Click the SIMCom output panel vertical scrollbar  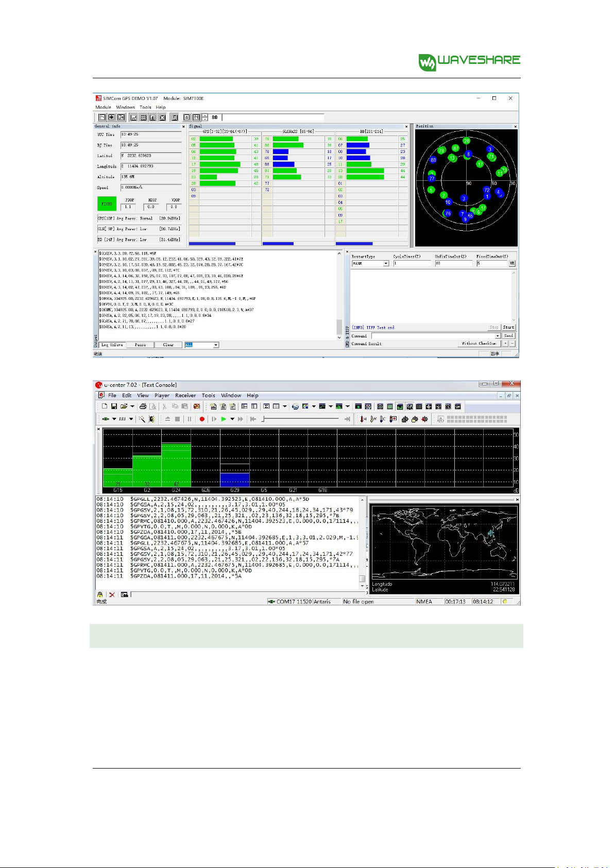[339, 295]
